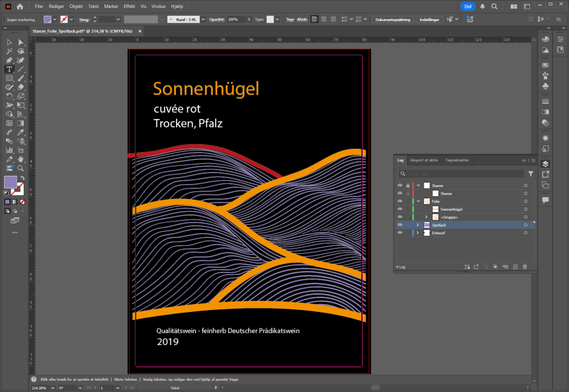Open the fill color dropdown arrow
The width and height of the screenshot is (569, 392).
[x=55, y=20]
